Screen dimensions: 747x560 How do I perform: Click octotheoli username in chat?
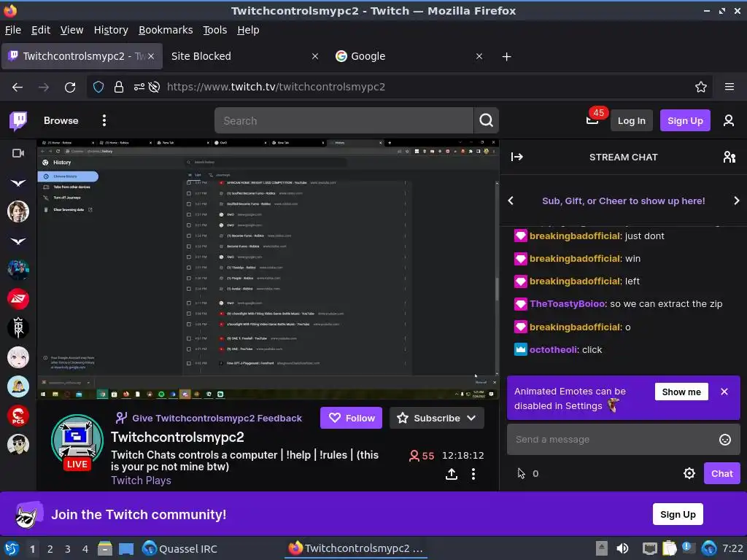pos(554,349)
